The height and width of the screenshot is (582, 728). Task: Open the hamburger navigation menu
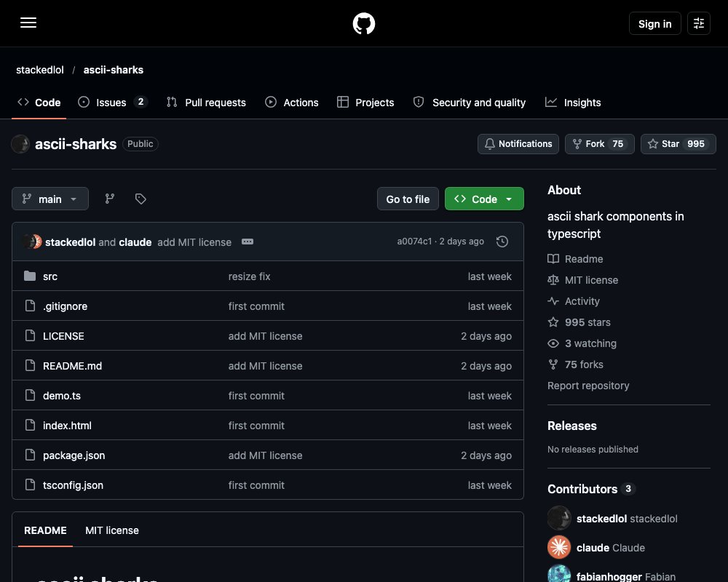(x=28, y=23)
